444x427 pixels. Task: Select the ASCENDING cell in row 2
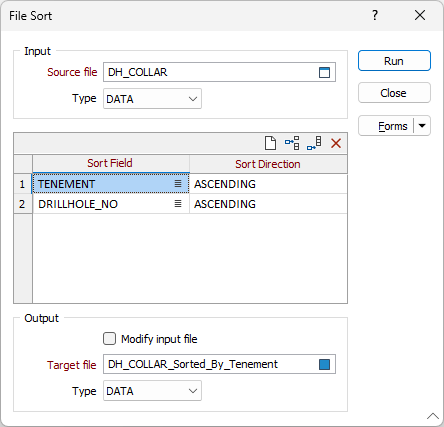[268, 204]
